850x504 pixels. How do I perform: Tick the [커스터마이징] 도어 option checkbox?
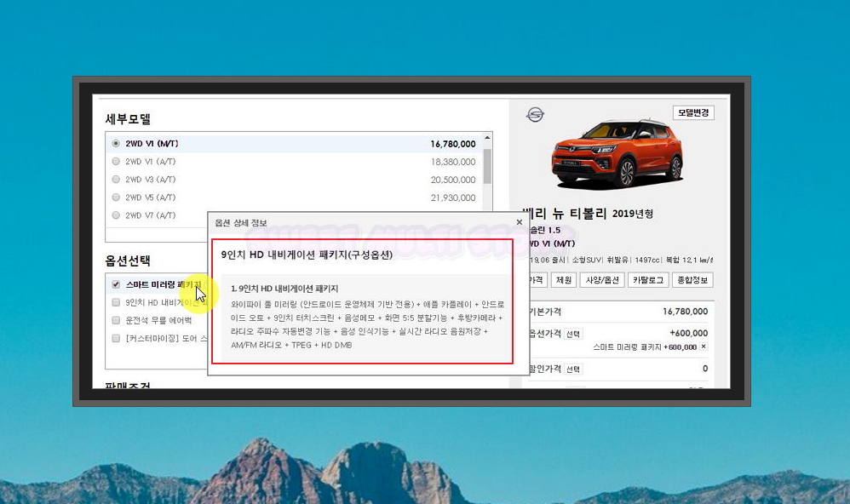click(116, 338)
